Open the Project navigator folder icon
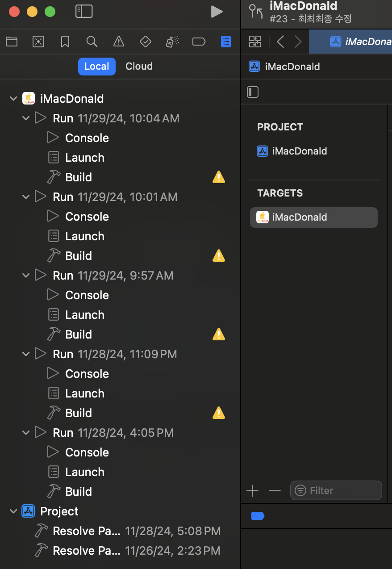This screenshot has width=392, height=569. [12, 42]
